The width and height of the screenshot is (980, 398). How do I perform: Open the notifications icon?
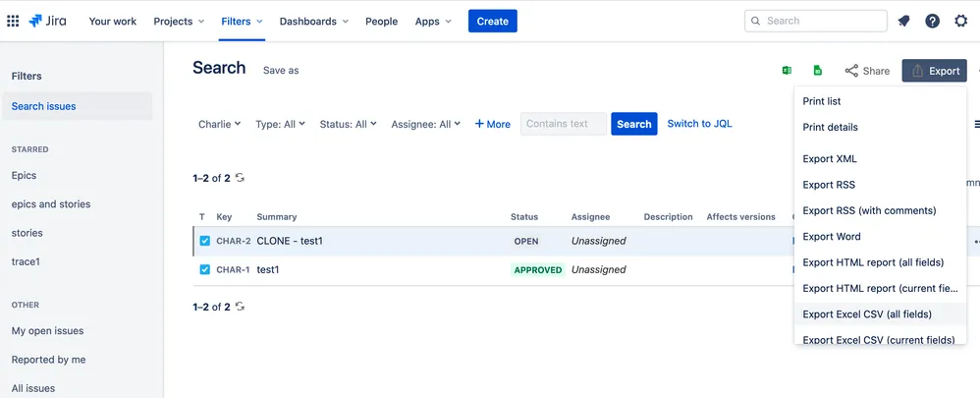903,21
